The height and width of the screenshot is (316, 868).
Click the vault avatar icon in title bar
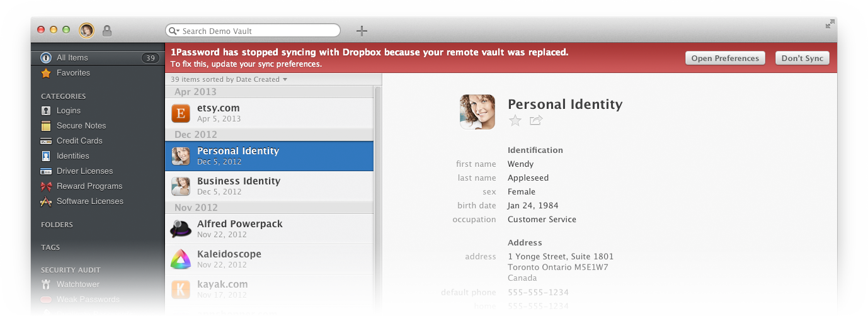pos(86,30)
